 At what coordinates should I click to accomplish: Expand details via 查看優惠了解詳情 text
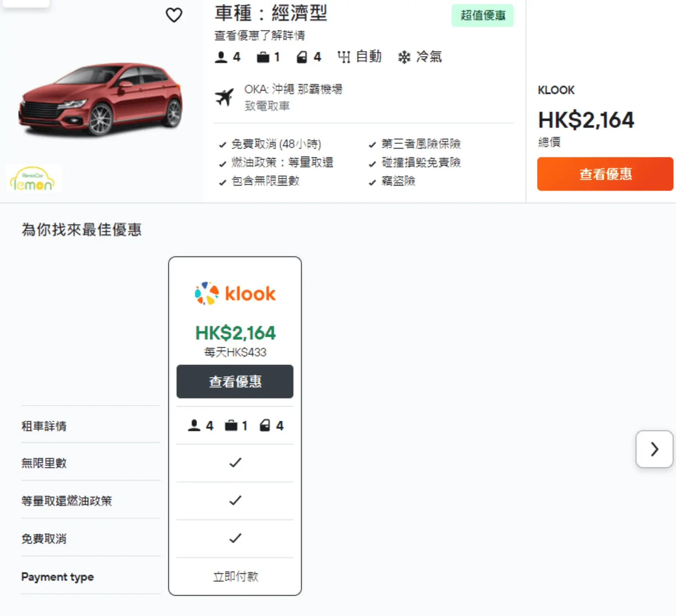coord(259,35)
